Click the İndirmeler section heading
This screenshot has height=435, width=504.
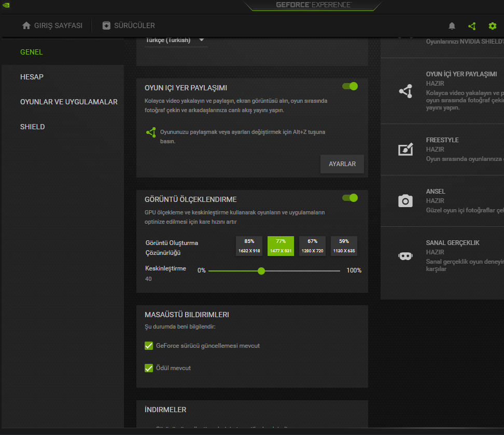(x=165, y=410)
